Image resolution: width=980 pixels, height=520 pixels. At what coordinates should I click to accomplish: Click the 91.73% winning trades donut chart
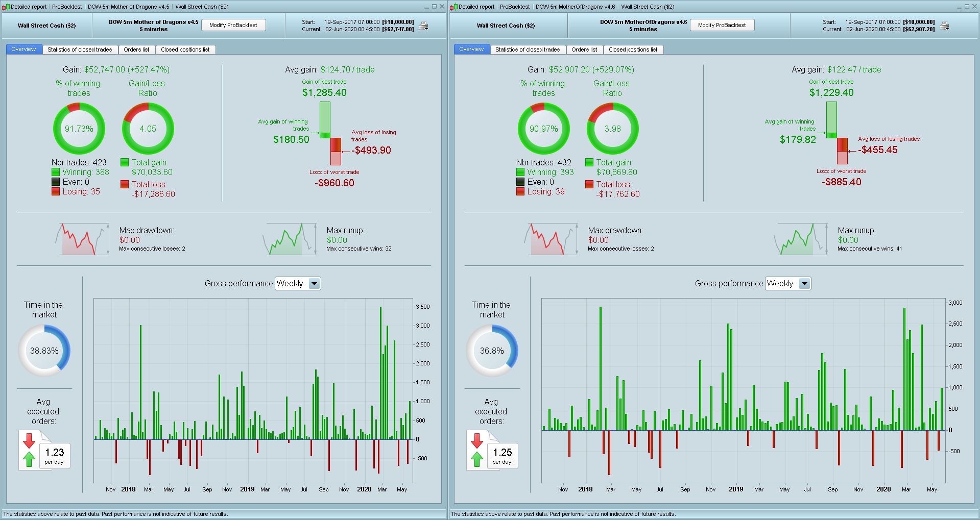pyautogui.click(x=79, y=129)
